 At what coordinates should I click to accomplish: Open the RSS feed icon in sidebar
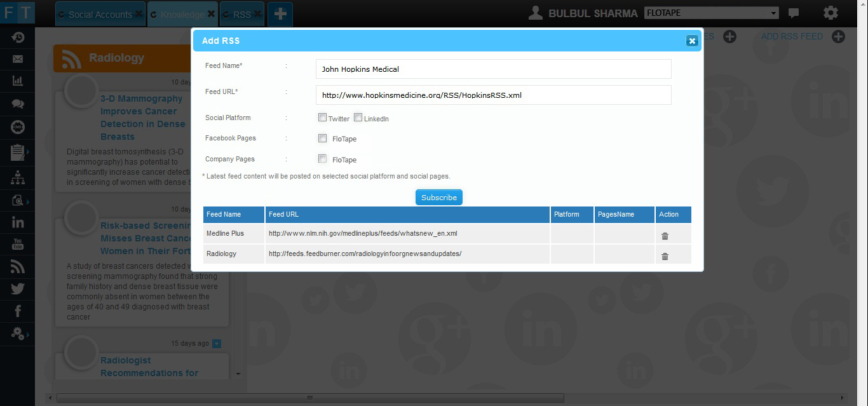coord(18,267)
